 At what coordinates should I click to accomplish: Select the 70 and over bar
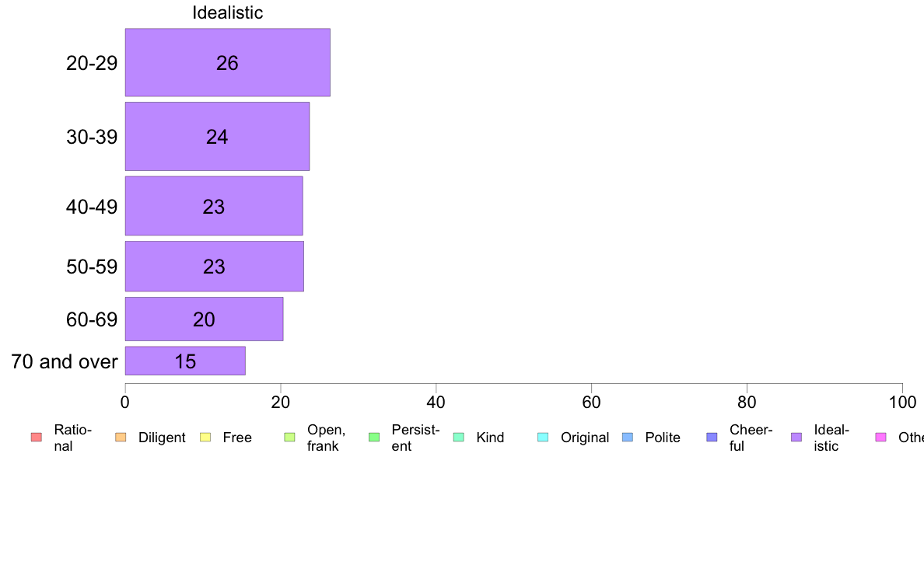[x=185, y=361]
